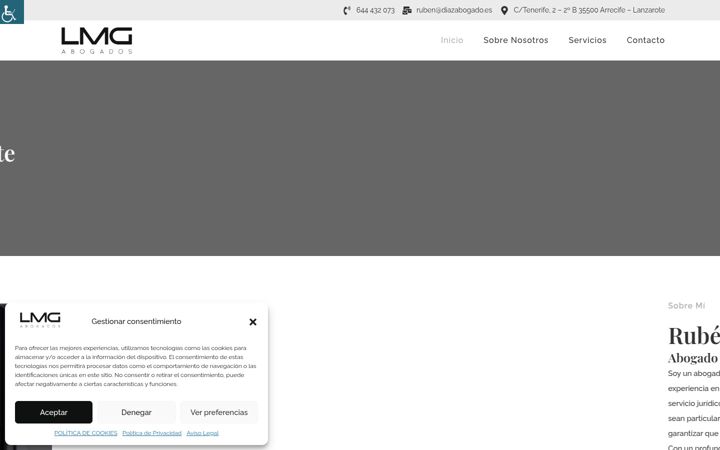Click the Abogado subheading text
Image resolution: width=720 pixels, height=450 pixels.
point(693,358)
